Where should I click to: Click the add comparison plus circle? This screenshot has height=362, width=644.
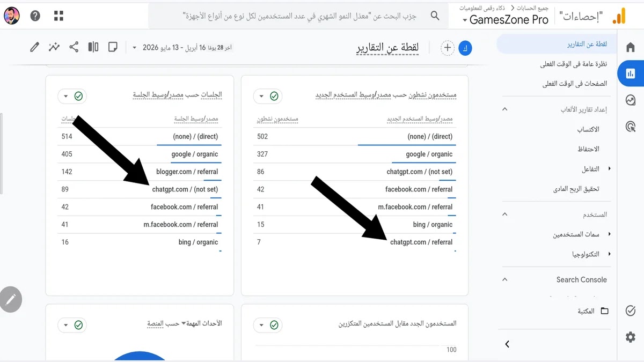[448, 48]
